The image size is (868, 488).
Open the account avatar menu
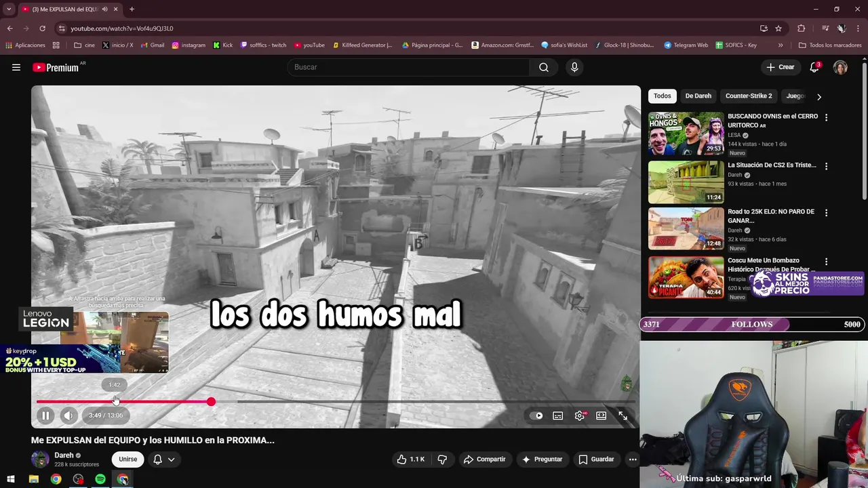click(x=840, y=67)
